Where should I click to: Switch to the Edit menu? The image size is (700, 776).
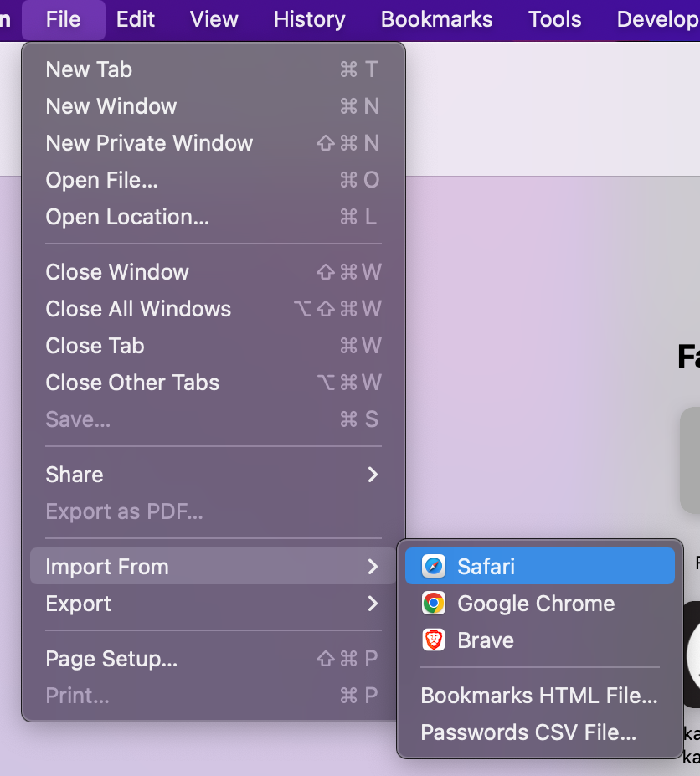(135, 19)
